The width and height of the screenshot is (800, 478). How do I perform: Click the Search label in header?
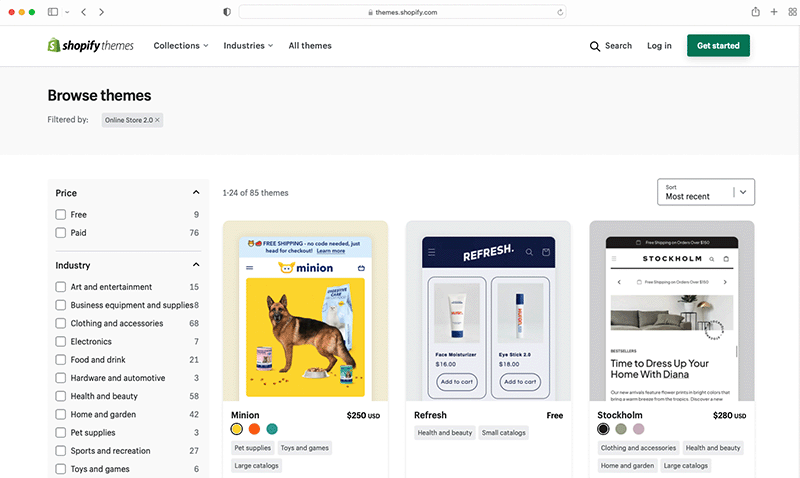point(618,46)
